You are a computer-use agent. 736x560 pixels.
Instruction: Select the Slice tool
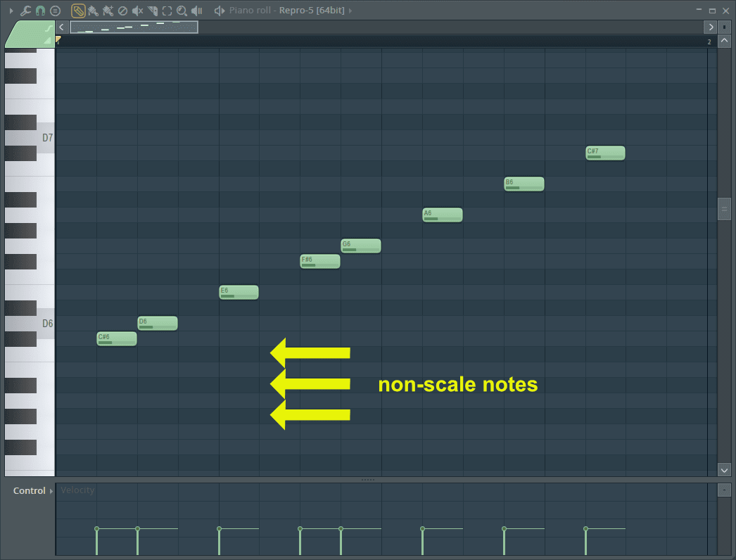pyautogui.click(x=151, y=11)
